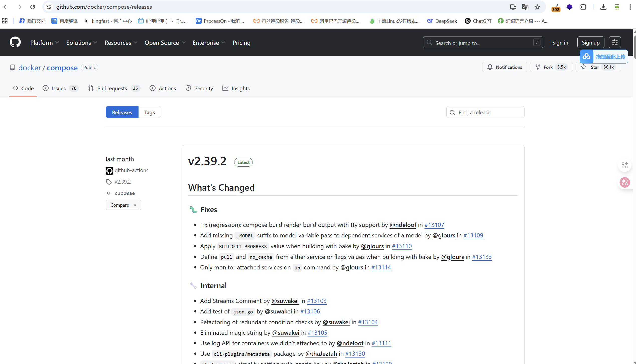Bookmark this page with the star icon

click(537, 7)
